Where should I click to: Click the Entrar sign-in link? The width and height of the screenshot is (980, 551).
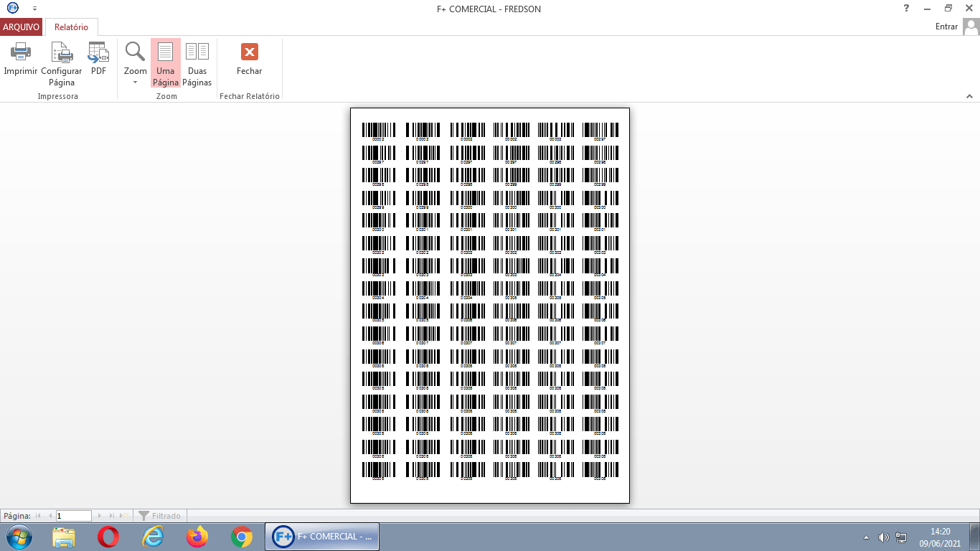pyautogui.click(x=946, y=27)
